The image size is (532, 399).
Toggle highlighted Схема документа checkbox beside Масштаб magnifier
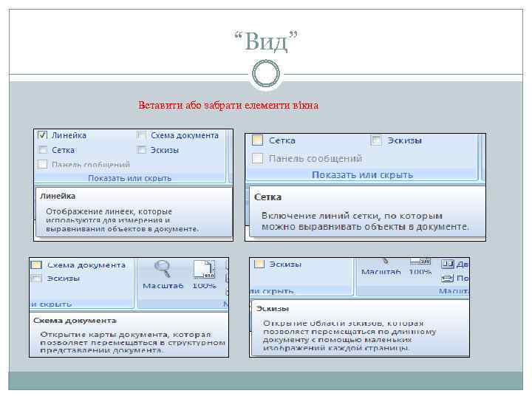tap(36, 265)
